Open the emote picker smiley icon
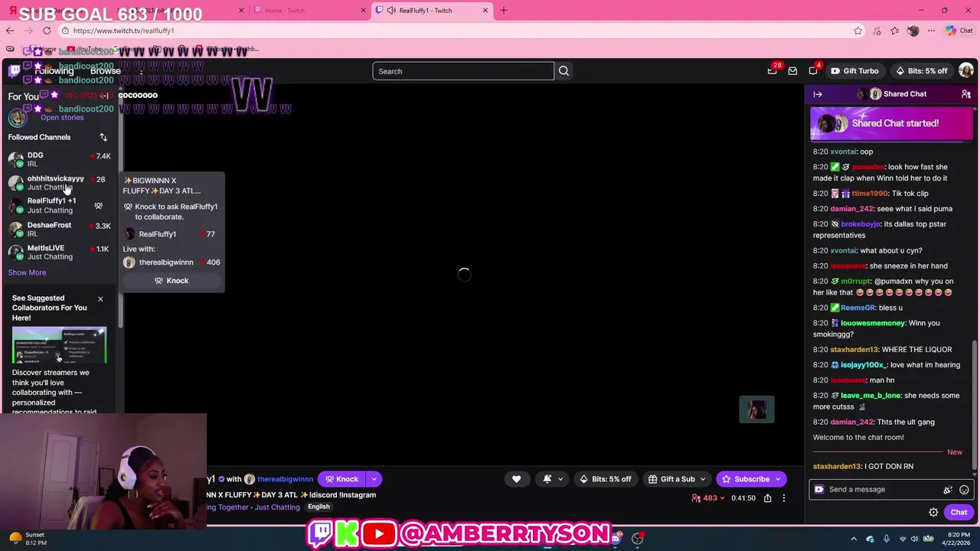Viewport: 980px width, 551px height. (964, 490)
